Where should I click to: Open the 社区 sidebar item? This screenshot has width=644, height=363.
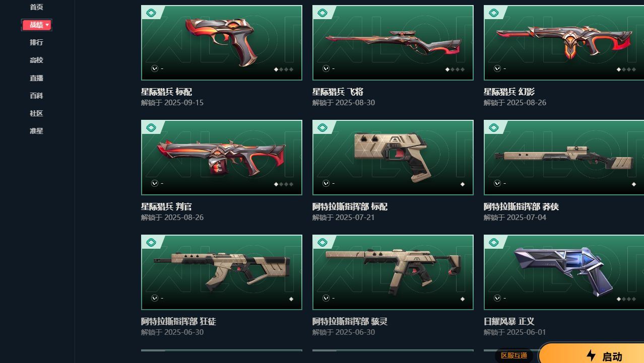[36, 113]
